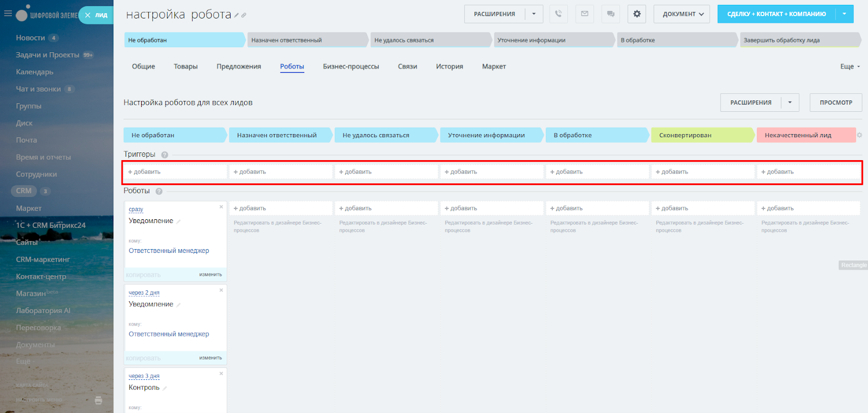Open the ДОКУМЕНТ dropdown
The height and width of the screenshot is (413, 868).
(x=682, y=14)
